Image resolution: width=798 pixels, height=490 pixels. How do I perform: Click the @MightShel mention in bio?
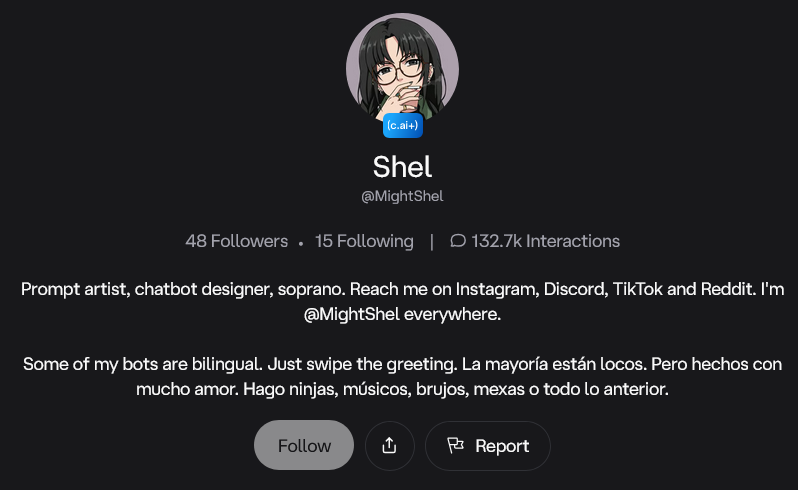pyautogui.click(x=352, y=314)
